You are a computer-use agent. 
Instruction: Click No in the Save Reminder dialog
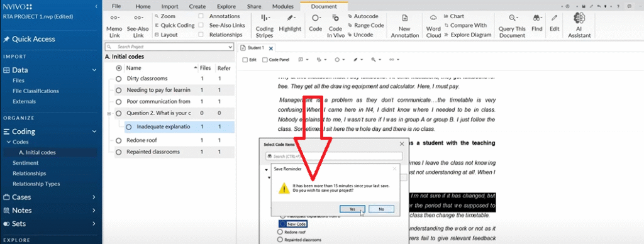tap(381, 209)
